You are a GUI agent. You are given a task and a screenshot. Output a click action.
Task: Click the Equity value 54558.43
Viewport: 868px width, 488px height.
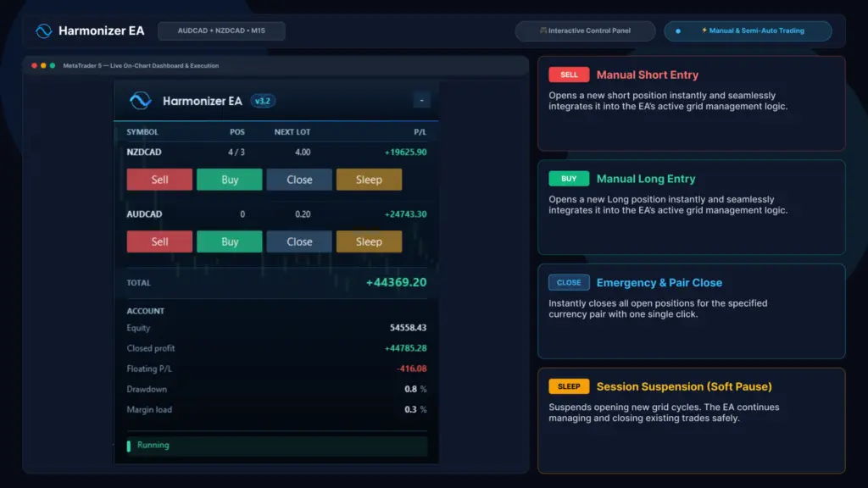(x=408, y=328)
